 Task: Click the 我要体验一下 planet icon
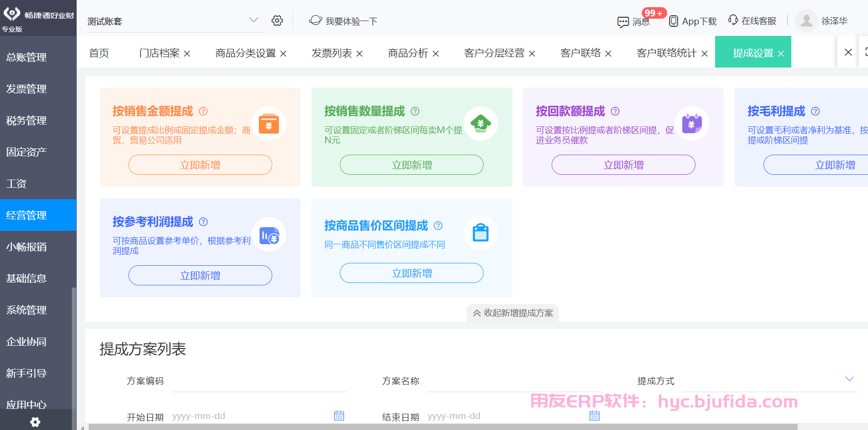click(315, 20)
